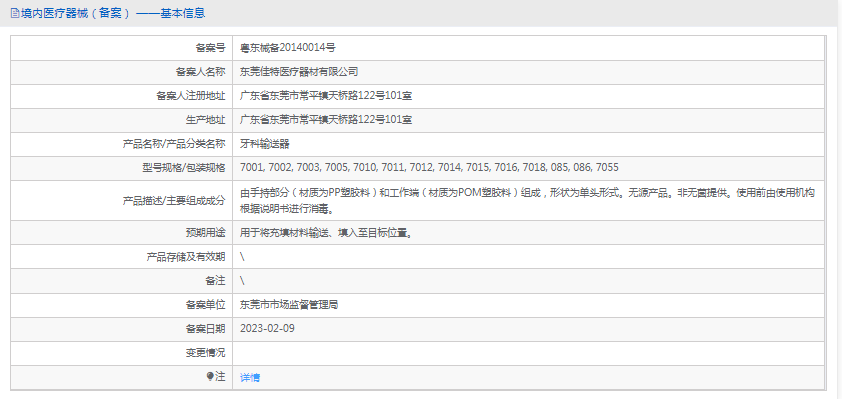This screenshot has width=842, height=399.
Task: Select text 用于将充填材料输送、填入至目标位置
Action: point(326,233)
